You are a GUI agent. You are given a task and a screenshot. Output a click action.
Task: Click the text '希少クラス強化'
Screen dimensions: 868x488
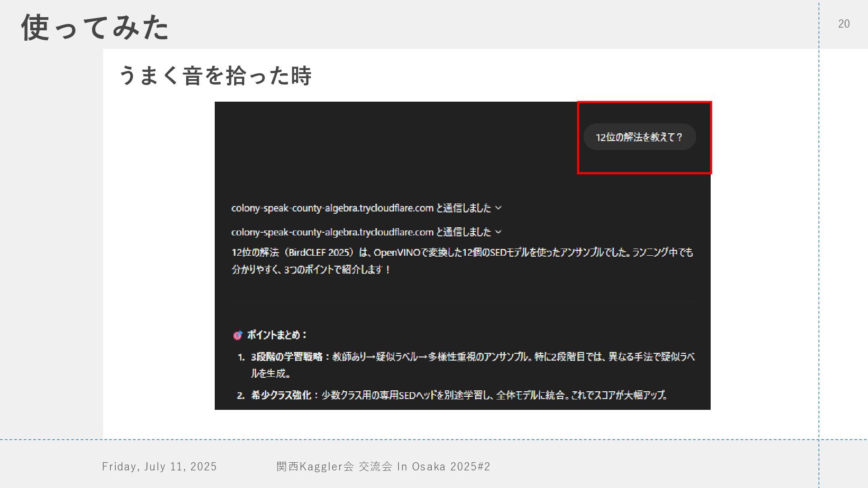coord(282,395)
